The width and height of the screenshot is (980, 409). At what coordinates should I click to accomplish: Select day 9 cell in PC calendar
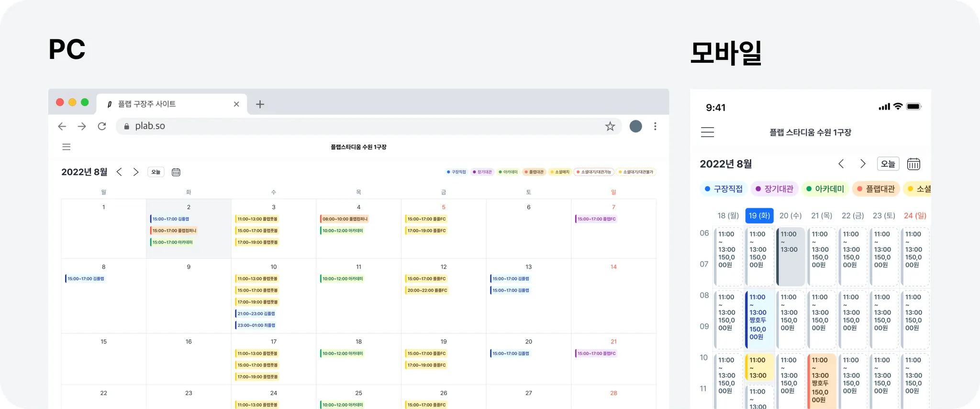pyautogui.click(x=189, y=296)
